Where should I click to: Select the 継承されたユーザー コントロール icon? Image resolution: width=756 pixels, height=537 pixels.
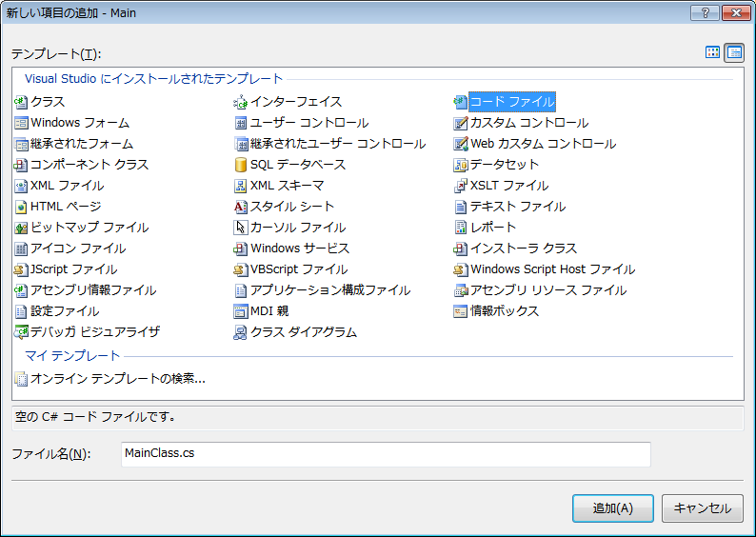tap(240, 144)
